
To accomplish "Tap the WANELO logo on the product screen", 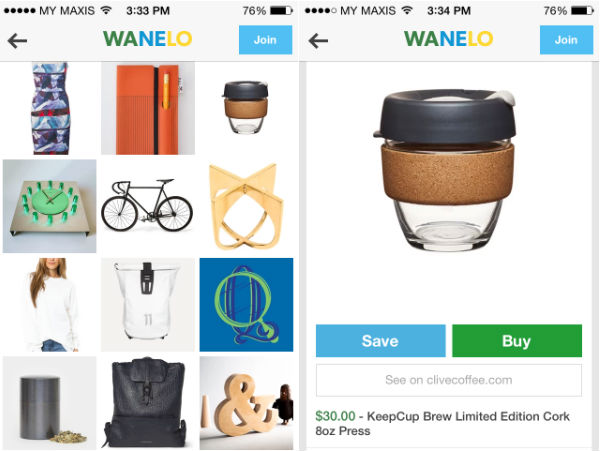I will click(448, 39).
